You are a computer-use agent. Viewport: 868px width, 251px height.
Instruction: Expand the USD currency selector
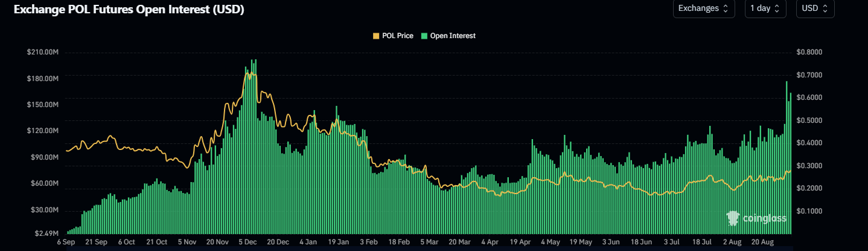815,8
